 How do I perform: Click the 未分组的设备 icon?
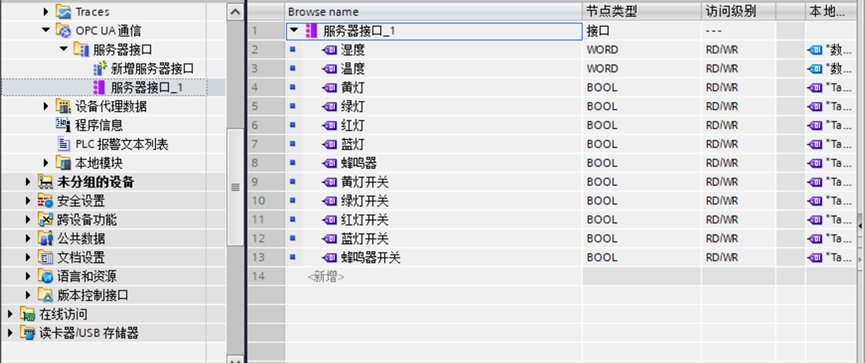click(45, 182)
